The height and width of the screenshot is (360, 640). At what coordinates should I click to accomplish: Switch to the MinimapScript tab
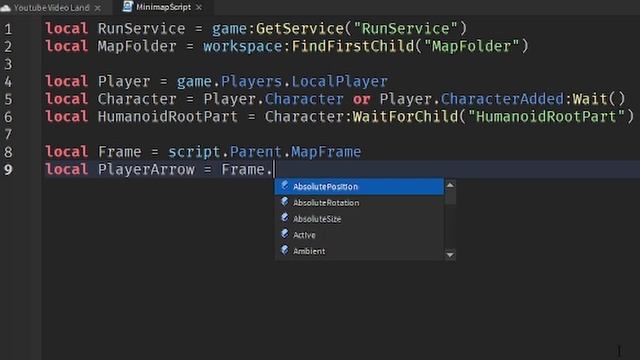(163, 7)
